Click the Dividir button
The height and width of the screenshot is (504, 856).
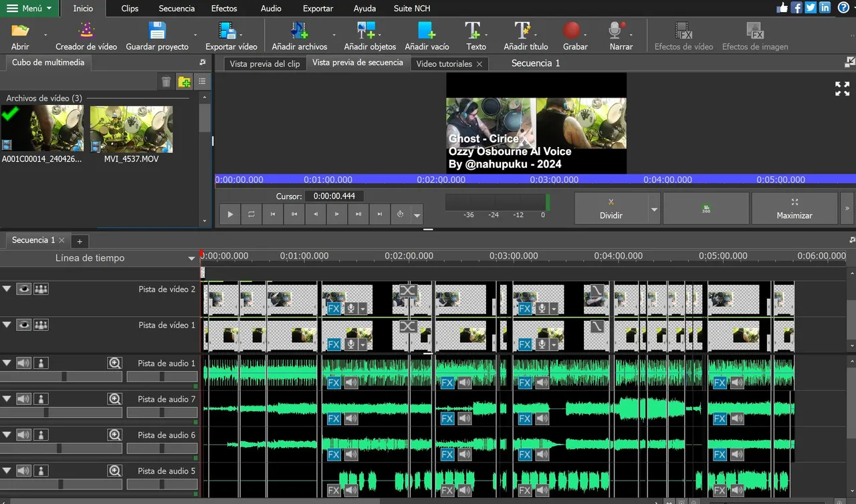coord(611,209)
